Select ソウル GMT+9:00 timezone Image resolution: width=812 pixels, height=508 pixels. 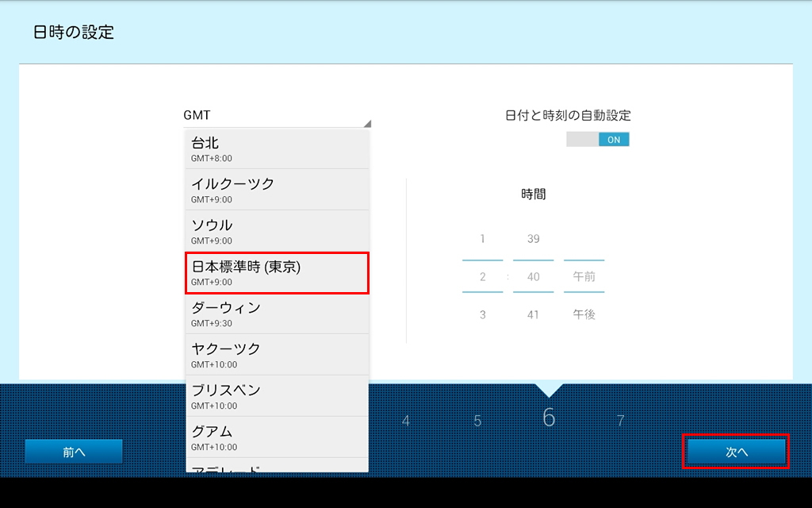pos(277,231)
